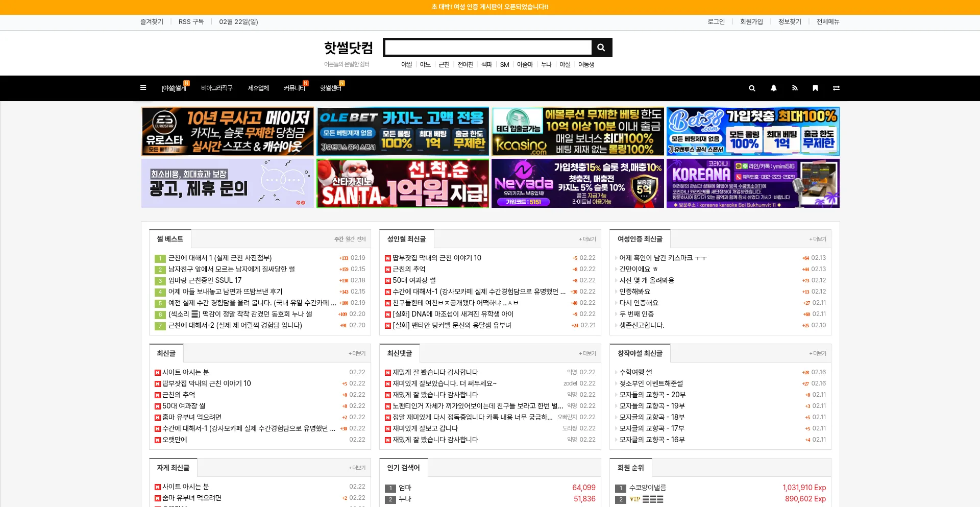
Task: Open post '사진 몇 개 올려봐용'
Action: (x=647, y=281)
